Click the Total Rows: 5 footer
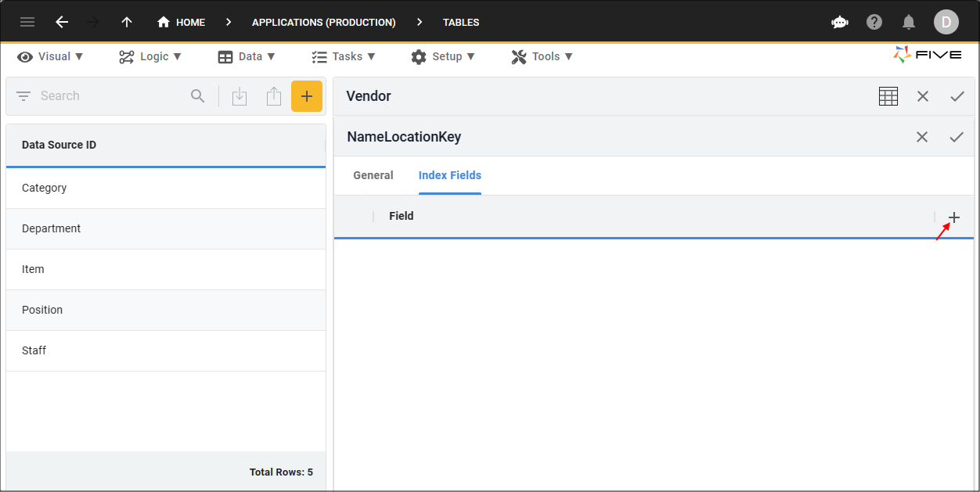Image resolution: width=980 pixels, height=492 pixels. (x=281, y=472)
